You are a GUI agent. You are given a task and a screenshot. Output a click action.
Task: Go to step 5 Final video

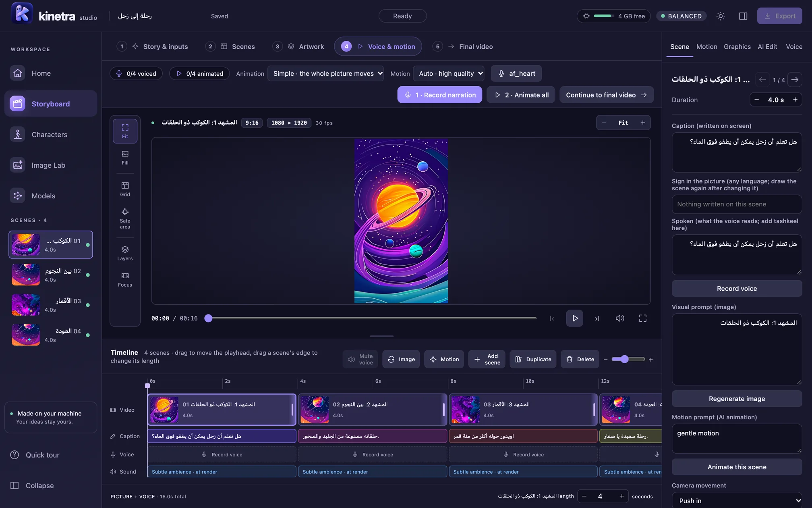click(x=463, y=47)
